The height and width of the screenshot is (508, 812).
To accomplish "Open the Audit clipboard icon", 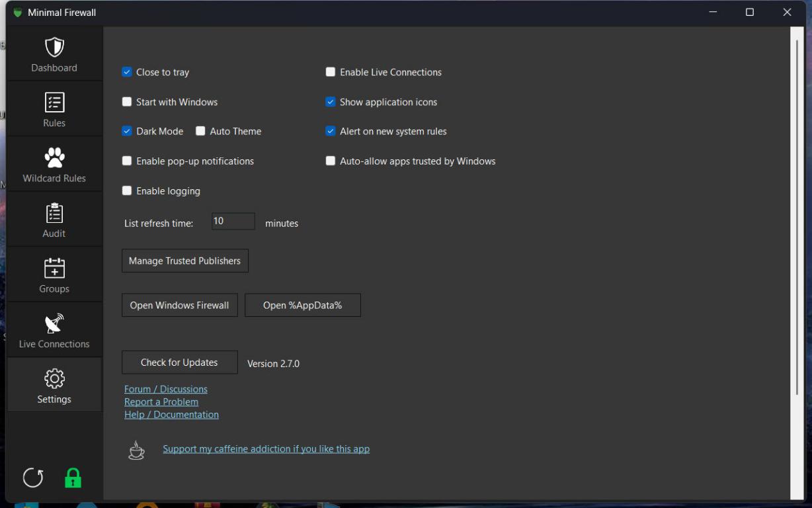I will pos(54,213).
